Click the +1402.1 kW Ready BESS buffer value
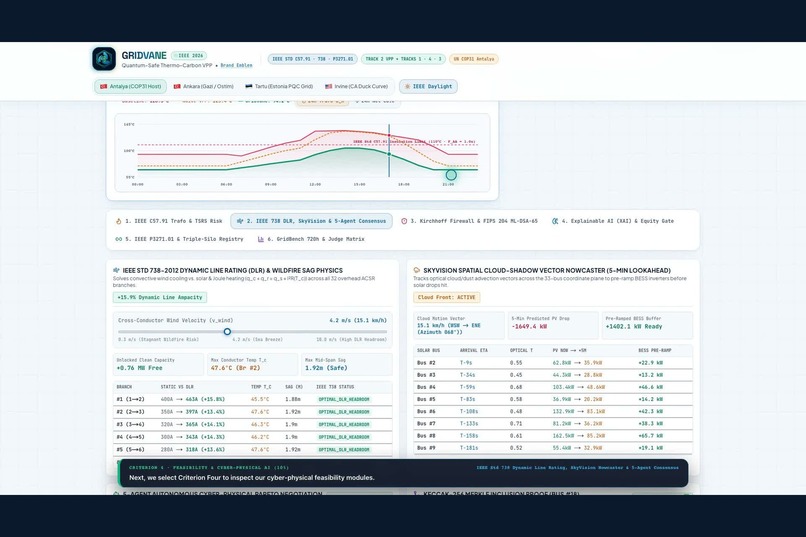The image size is (806, 537). pos(634,326)
